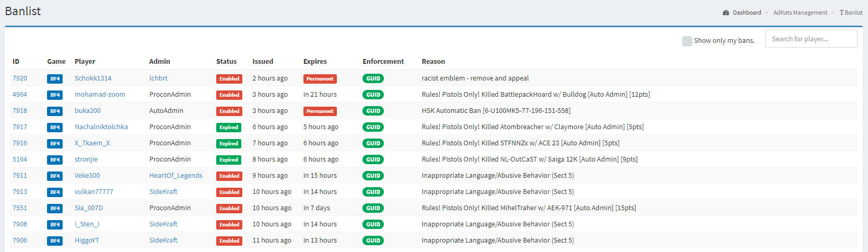Click the Enforcement column header
868x252 pixels.
[383, 62]
